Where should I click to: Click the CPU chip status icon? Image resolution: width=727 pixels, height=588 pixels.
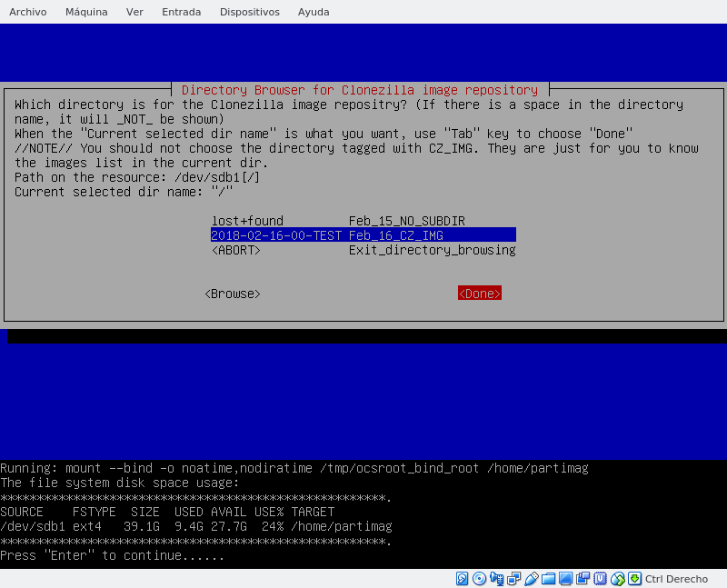pos(601,578)
